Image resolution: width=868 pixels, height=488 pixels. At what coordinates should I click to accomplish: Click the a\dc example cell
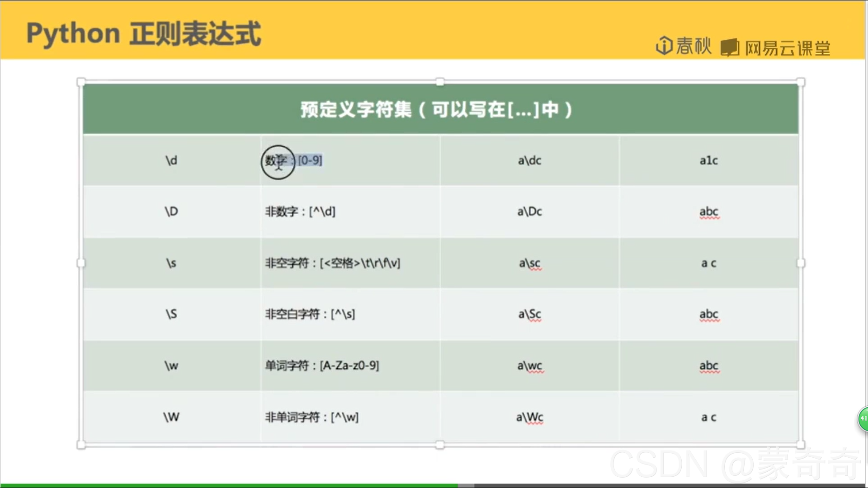tap(529, 161)
